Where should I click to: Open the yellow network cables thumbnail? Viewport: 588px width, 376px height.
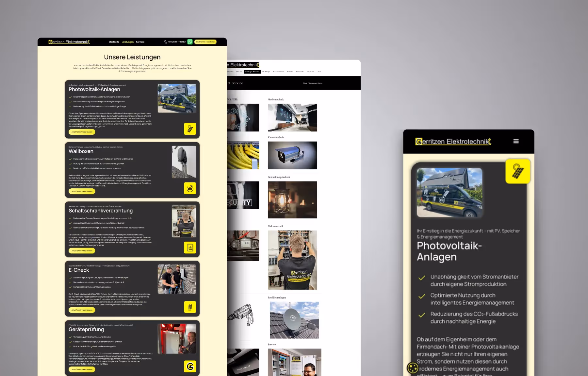pos(243,155)
